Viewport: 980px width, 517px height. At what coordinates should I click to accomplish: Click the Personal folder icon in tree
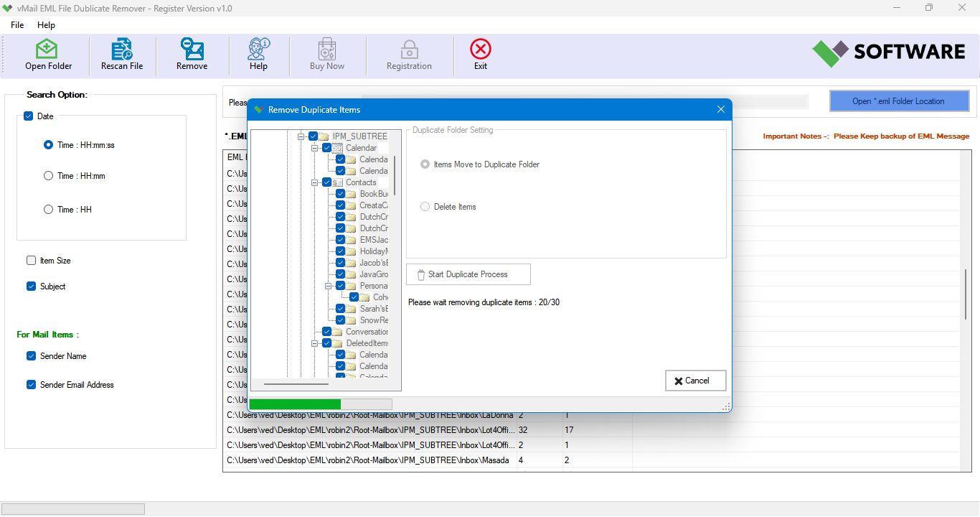click(x=352, y=286)
